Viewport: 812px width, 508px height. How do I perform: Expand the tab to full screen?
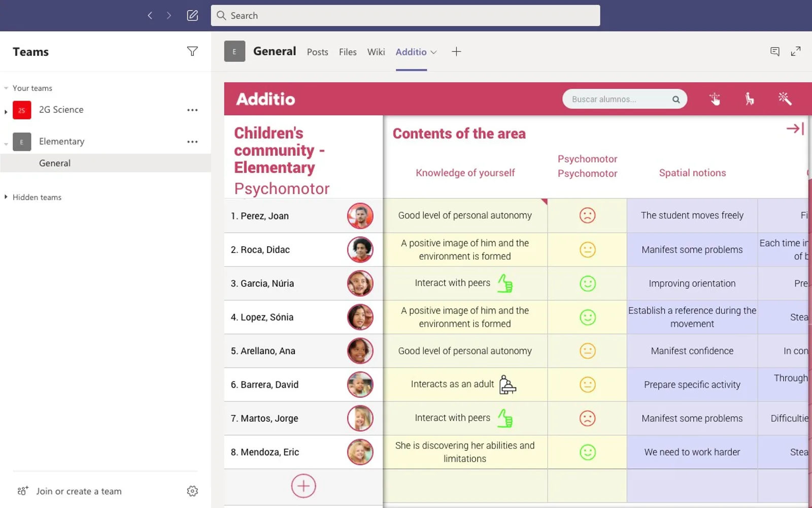[x=796, y=51]
